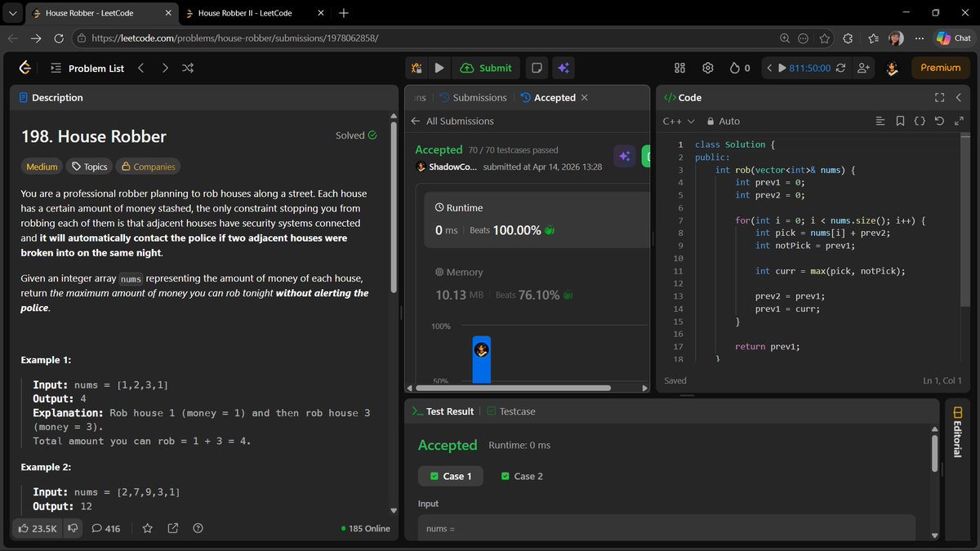Switch to House Robber II browser tab
The width and height of the screenshot is (980, 551).
[x=247, y=13]
